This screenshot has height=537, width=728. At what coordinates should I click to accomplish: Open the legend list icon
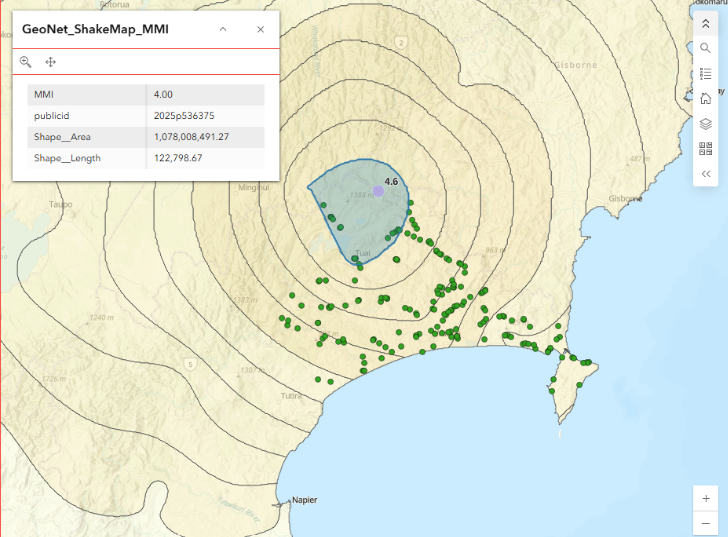(x=705, y=74)
